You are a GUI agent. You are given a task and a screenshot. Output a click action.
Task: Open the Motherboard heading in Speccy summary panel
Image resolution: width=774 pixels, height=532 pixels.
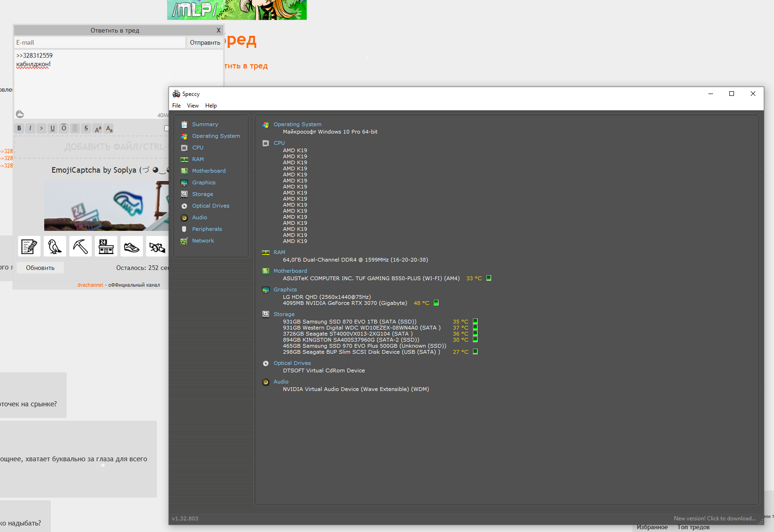(x=290, y=271)
